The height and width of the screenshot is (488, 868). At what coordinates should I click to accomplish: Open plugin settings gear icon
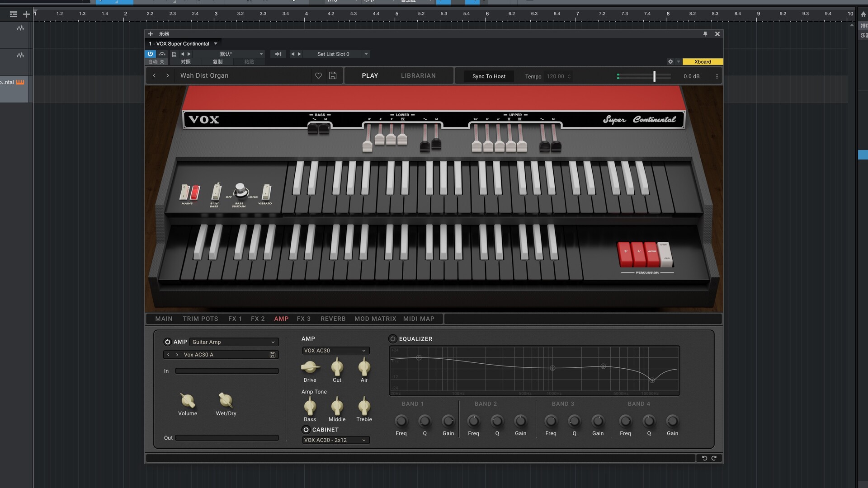(x=670, y=62)
